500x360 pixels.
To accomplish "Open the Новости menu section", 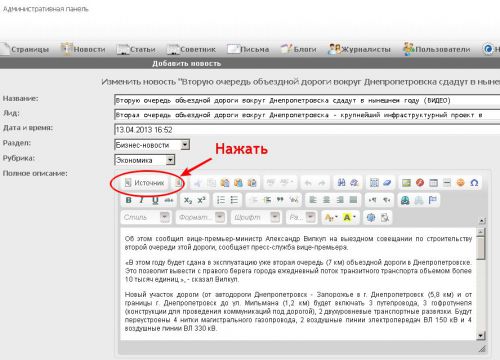I will (x=83, y=49).
